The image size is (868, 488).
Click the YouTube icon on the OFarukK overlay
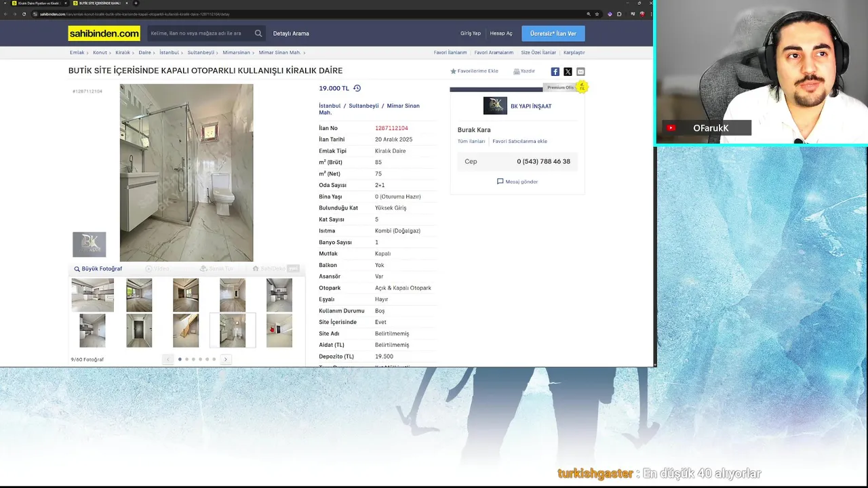[671, 127]
